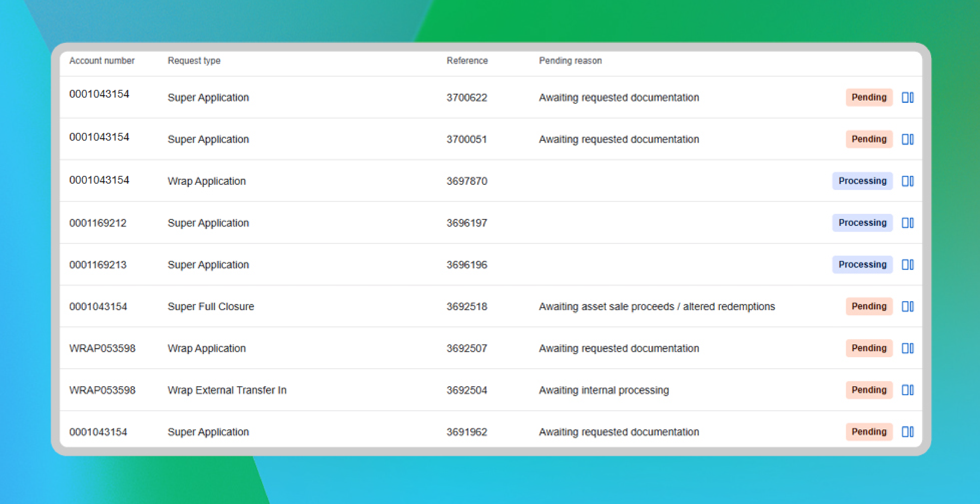Sort by Account number column header
Image resolution: width=980 pixels, height=504 pixels.
tap(101, 61)
